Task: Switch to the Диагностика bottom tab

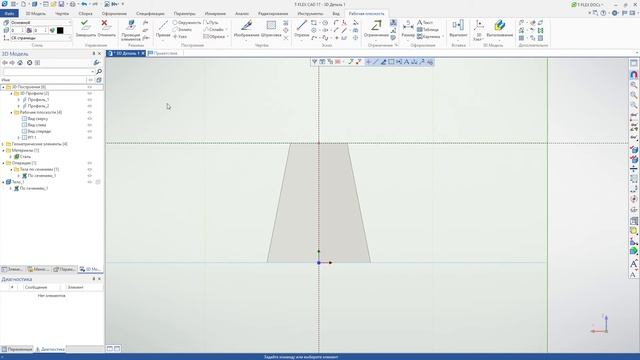Action: point(50,349)
